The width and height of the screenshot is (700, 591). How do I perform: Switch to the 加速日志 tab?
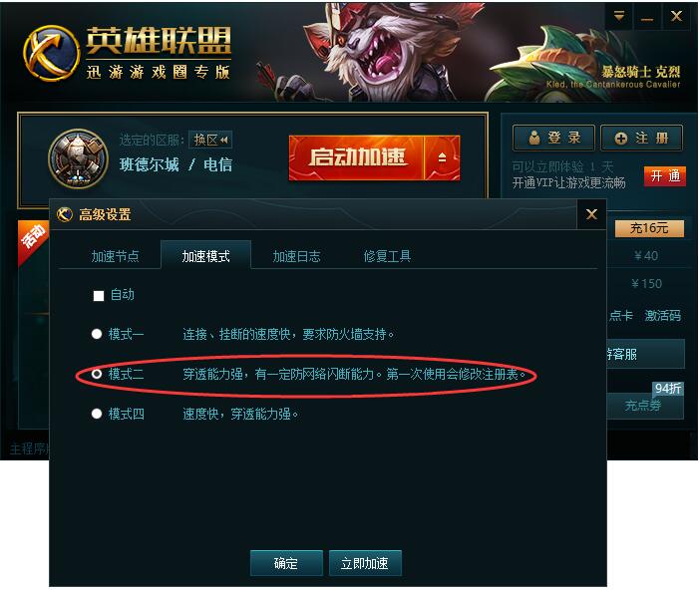point(296,256)
